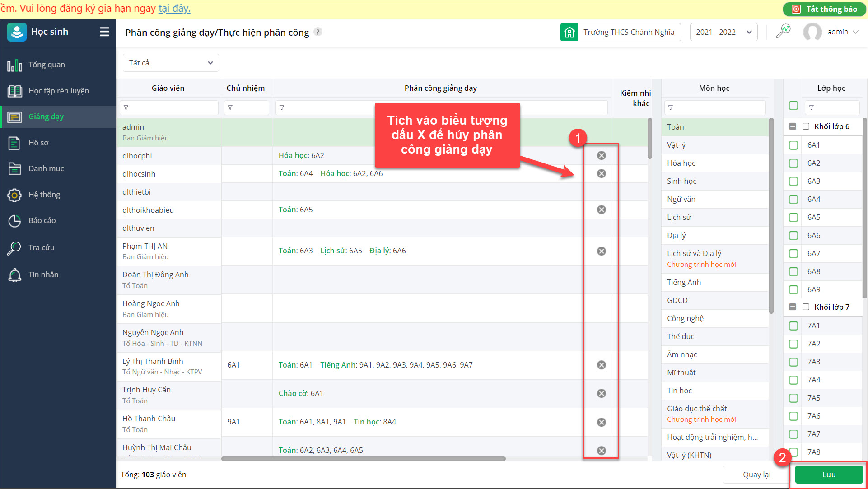This screenshot has height=489, width=868.
Task: Cancel Trịnh Huy Cẩn's Chào cờ assignment
Action: pos(601,393)
